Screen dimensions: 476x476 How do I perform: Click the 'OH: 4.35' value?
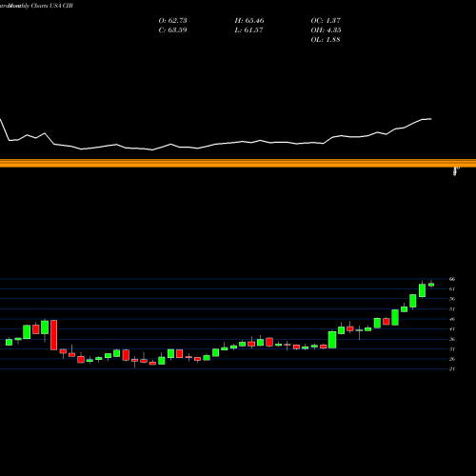tap(326, 30)
